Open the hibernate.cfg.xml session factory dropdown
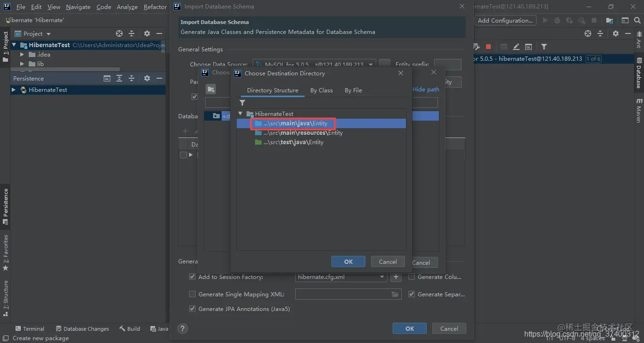 coord(382,277)
